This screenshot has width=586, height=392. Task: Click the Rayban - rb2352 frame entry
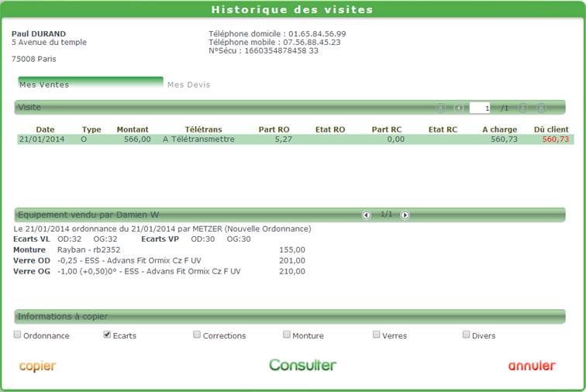pyautogui.click(x=88, y=249)
